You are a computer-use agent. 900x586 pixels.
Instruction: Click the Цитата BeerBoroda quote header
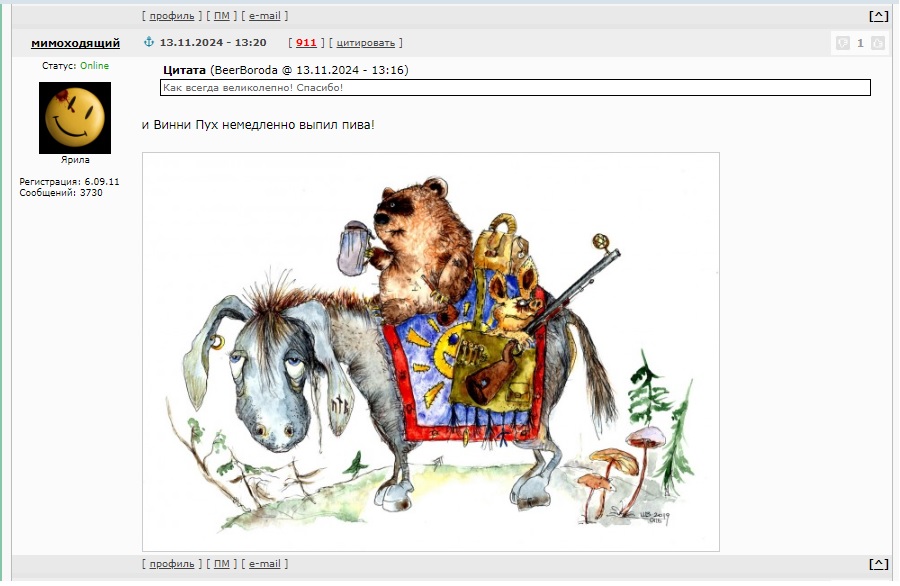click(286, 70)
